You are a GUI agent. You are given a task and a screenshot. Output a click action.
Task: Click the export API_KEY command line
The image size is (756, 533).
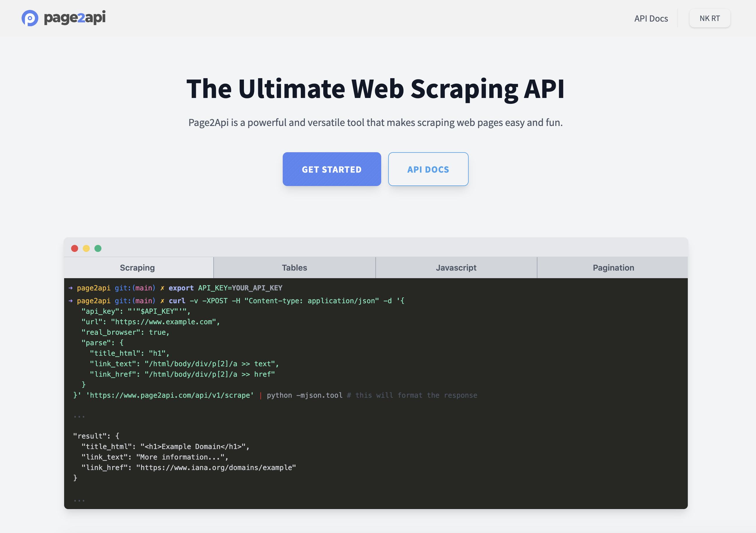[225, 288]
